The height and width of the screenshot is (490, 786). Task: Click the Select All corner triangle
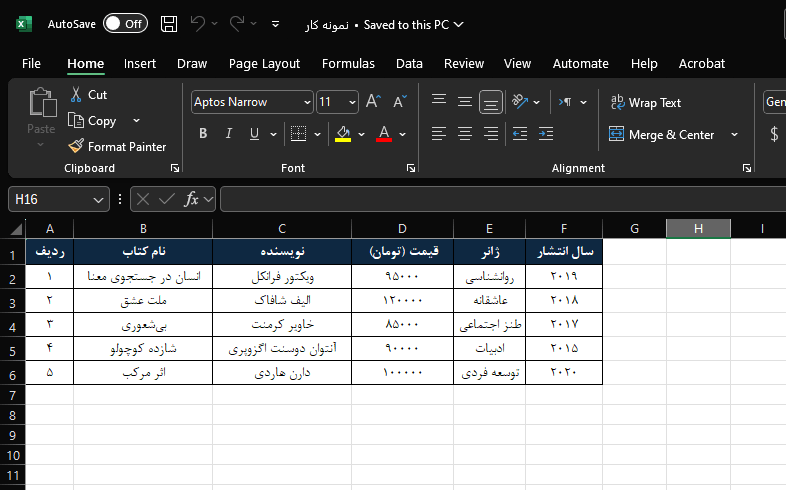pos(16,229)
